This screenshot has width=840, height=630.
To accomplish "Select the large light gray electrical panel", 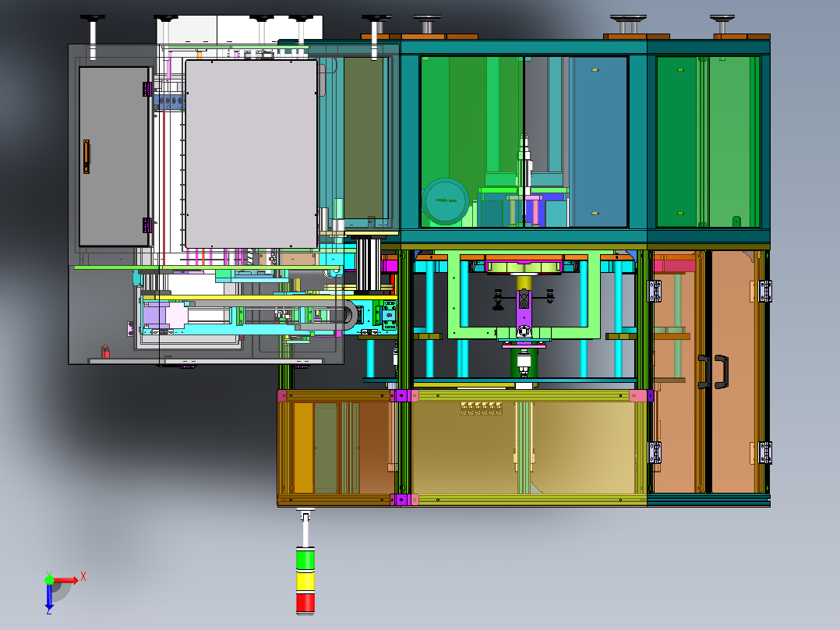I will tap(251, 154).
